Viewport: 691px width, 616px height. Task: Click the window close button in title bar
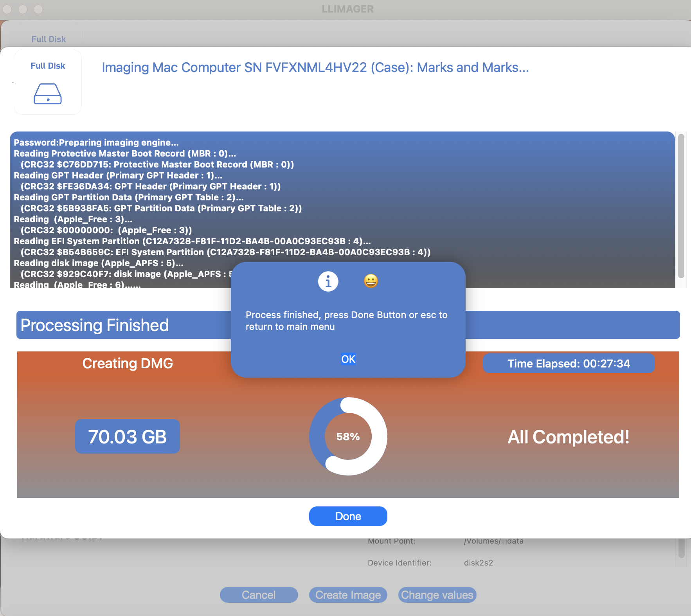[x=7, y=9]
